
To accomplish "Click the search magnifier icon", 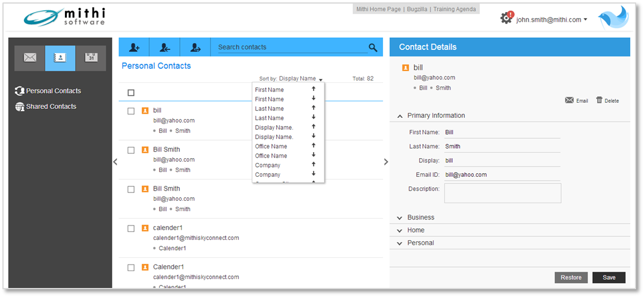I will pyautogui.click(x=373, y=47).
